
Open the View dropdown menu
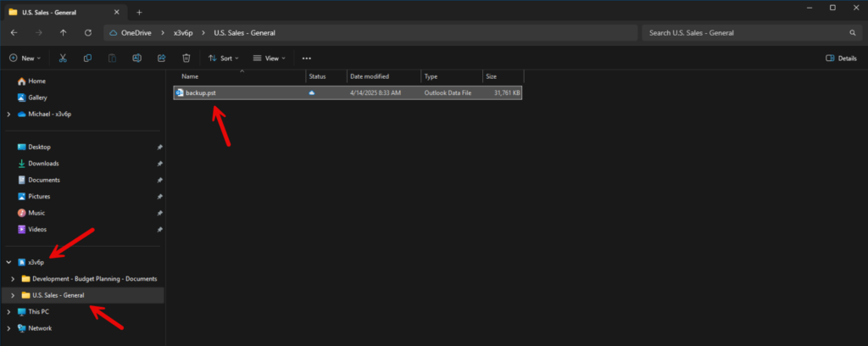click(x=269, y=59)
